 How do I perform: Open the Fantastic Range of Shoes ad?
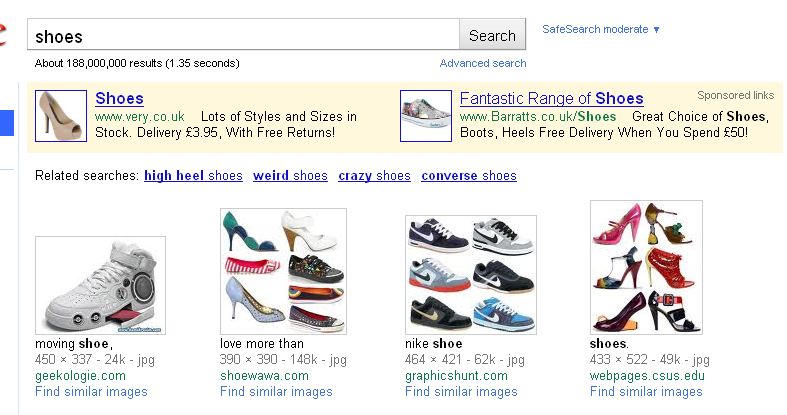[x=552, y=98]
